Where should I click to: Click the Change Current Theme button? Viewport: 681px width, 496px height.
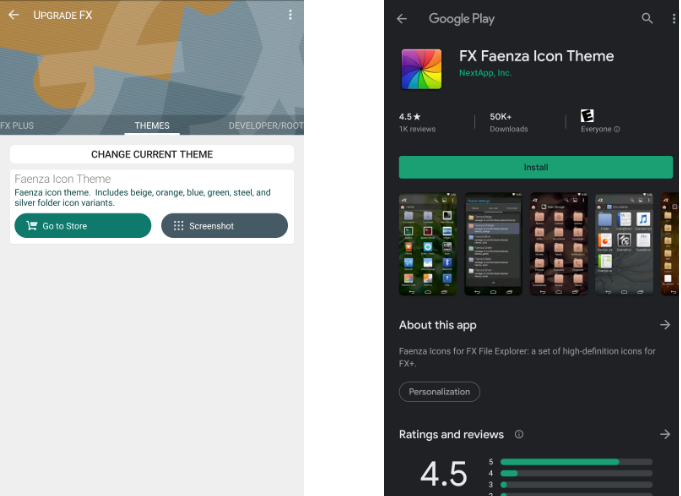pyautogui.click(x=152, y=154)
